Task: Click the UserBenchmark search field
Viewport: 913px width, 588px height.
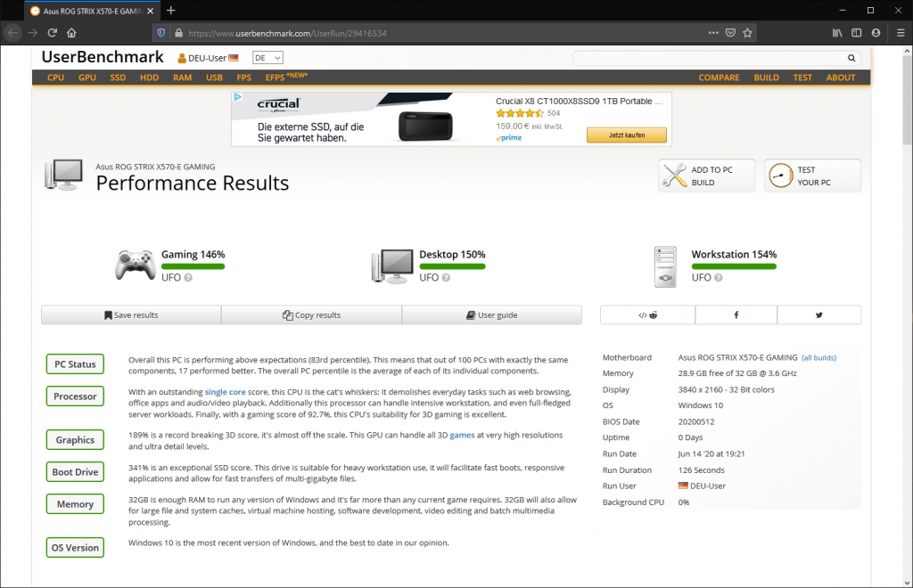Action: tap(713, 57)
